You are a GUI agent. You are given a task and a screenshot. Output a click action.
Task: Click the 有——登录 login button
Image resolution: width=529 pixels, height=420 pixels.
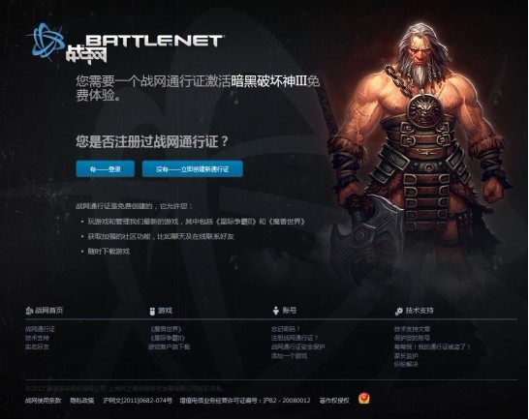point(106,169)
